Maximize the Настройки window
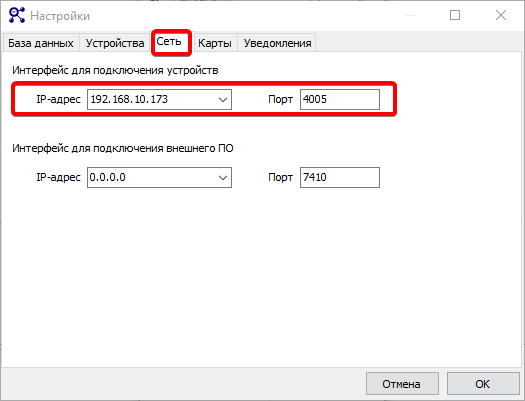525x401 pixels. coord(455,15)
